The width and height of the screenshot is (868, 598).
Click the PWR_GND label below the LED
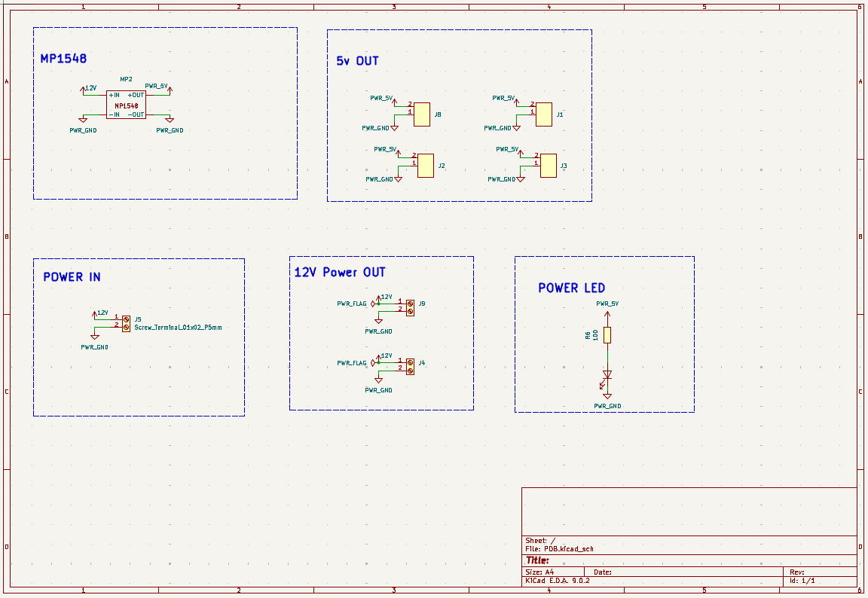(x=607, y=406)
